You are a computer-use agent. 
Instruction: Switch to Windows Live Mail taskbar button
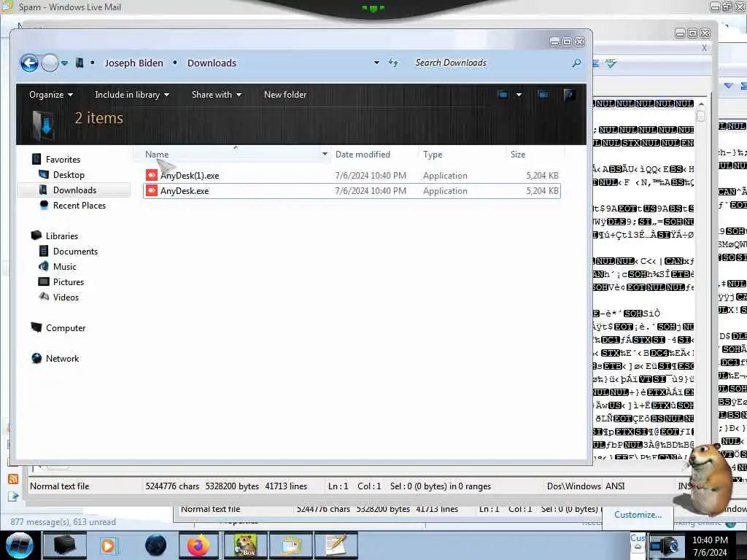pyautogui.click(x=290, y=545)
